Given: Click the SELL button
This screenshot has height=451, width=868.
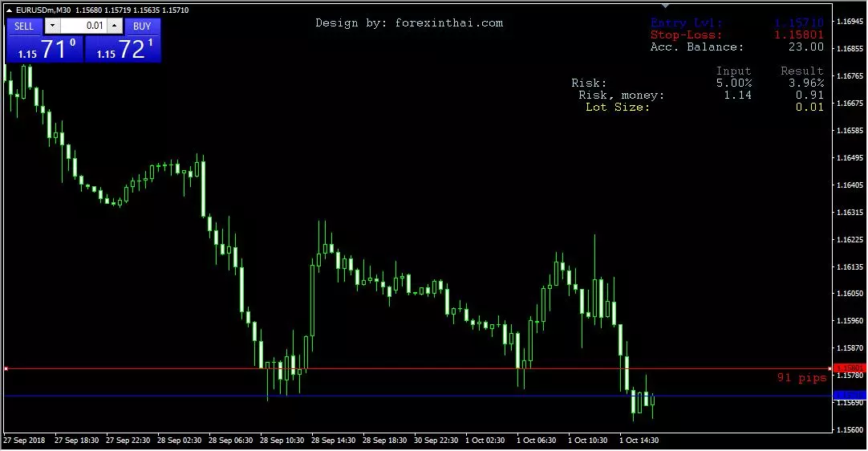Looking at the screenshot, I should 24,26.
